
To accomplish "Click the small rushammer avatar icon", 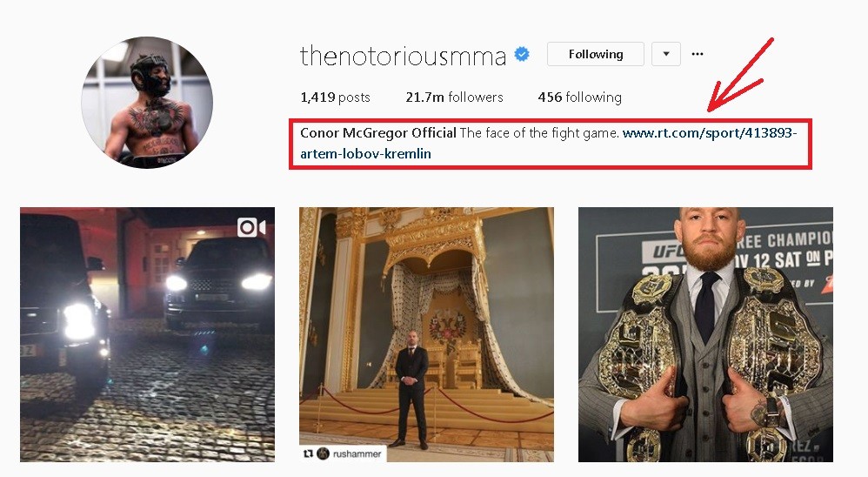I will pos(324,453).
